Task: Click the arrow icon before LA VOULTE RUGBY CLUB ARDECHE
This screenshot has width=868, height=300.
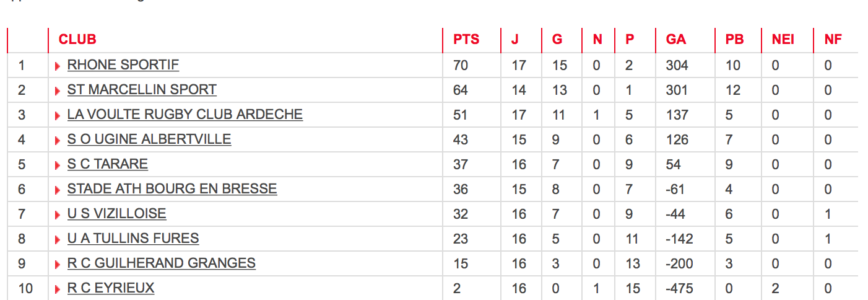Action: tap(58, 116)
